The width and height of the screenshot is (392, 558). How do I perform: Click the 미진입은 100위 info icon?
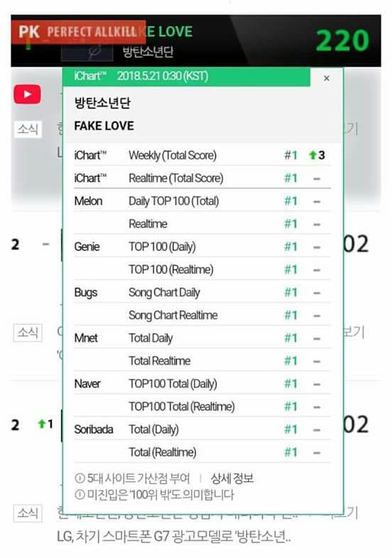pos(80,494)
